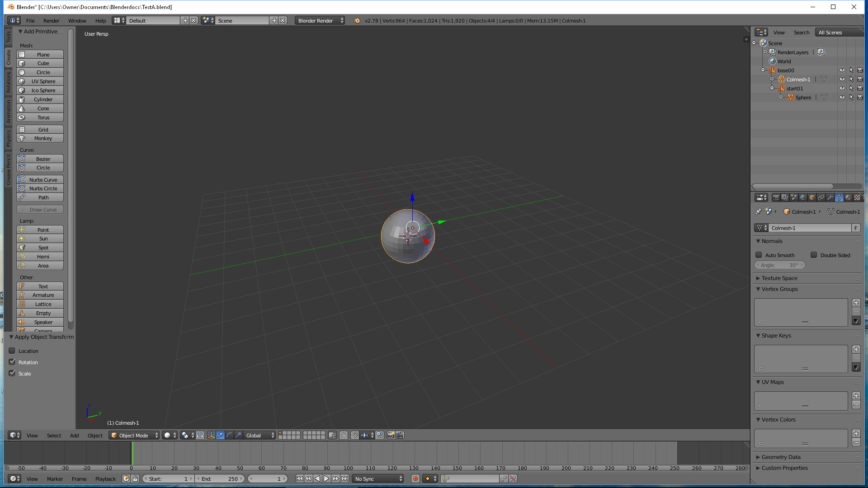Enable Double Sided checkbox
The image size is (868, 488).
click(x=814, y=255)
